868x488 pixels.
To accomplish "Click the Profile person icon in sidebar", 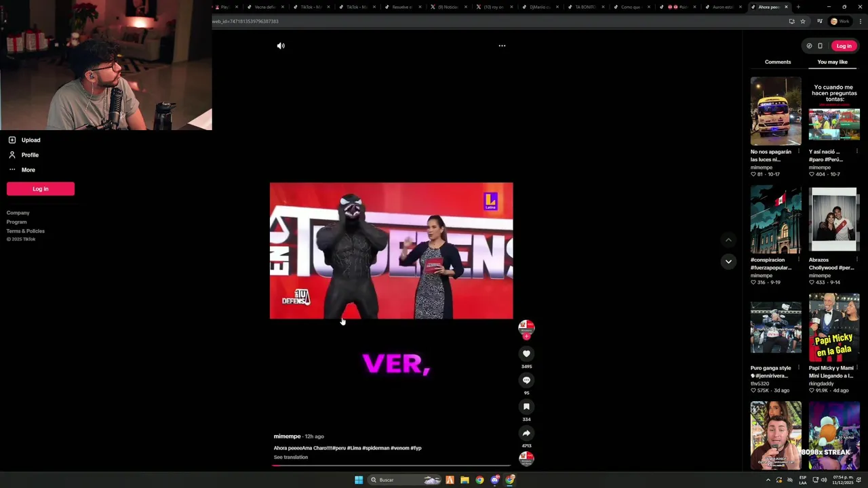I will [12, 155].
